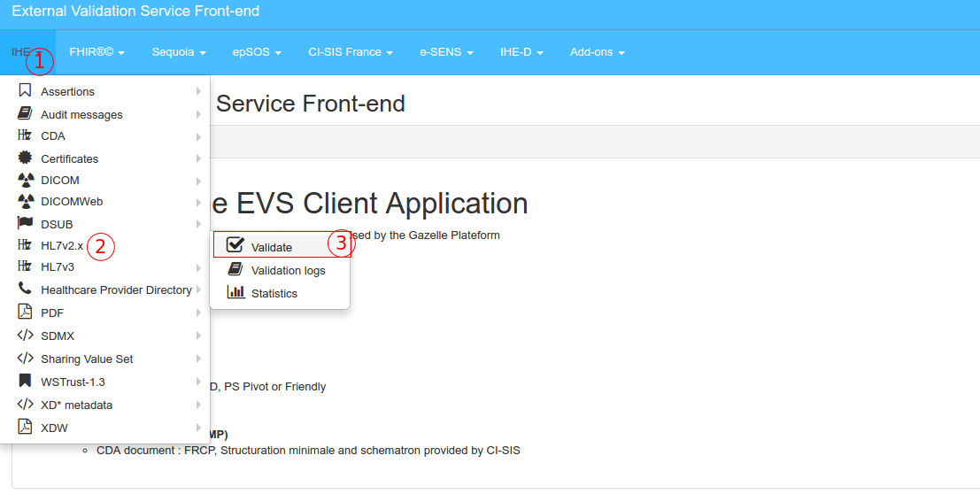Image resolution: width=980 pixels, height=494 pixels.
Task: Click the checkmark icon beside Validate
Action: [235, 246]
